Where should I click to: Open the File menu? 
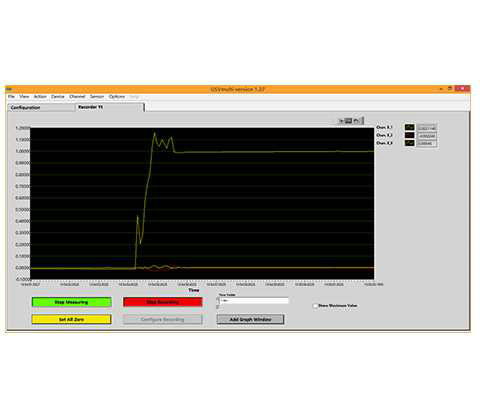pos(11,96)
